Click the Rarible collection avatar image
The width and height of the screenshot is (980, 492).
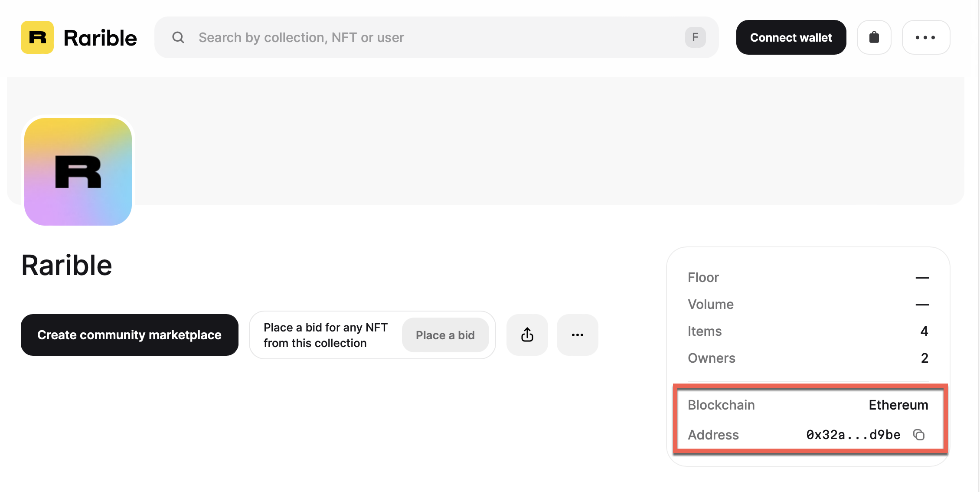point(78,171)
